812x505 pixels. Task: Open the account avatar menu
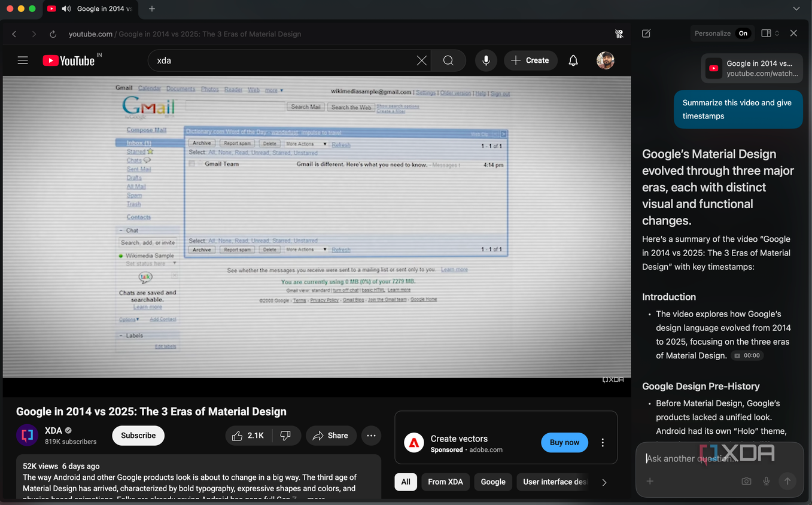coord(606,60)
